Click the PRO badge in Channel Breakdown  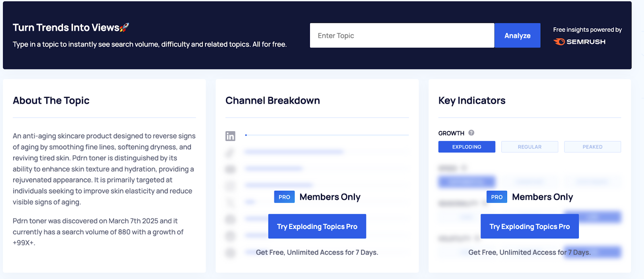pos(284,197)
